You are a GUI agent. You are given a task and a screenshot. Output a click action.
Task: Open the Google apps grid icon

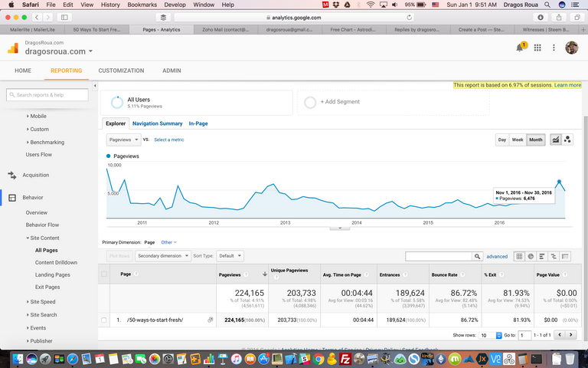537,48
